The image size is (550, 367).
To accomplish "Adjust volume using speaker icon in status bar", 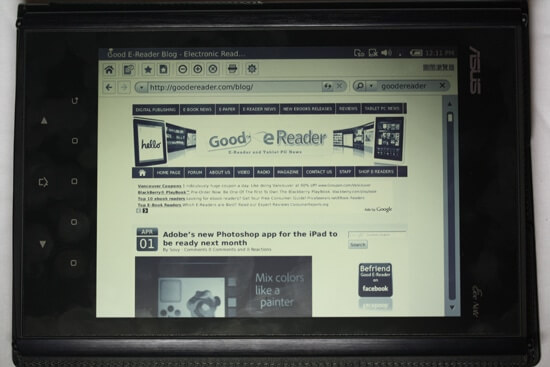I will [x=386, y=53].
